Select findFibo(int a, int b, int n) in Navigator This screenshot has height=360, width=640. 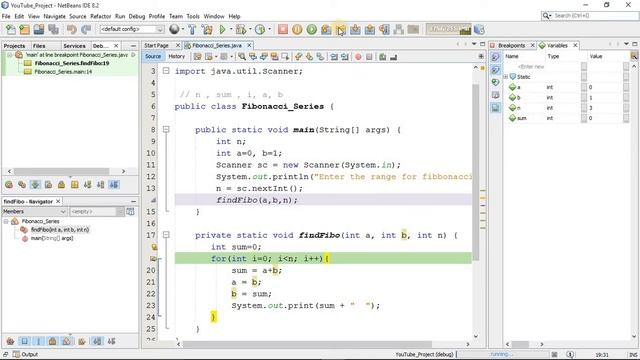pyautogui.click(x=60, y=230)
